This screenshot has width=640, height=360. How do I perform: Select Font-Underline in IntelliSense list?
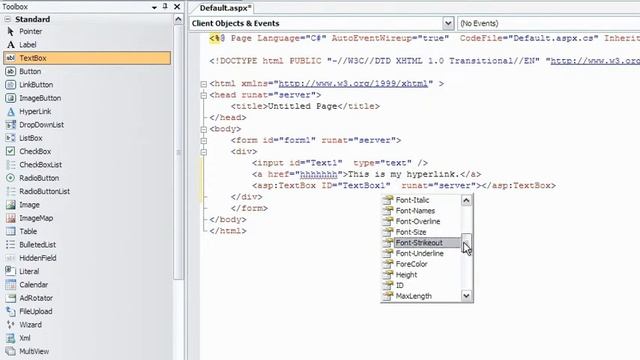point(421,253)
